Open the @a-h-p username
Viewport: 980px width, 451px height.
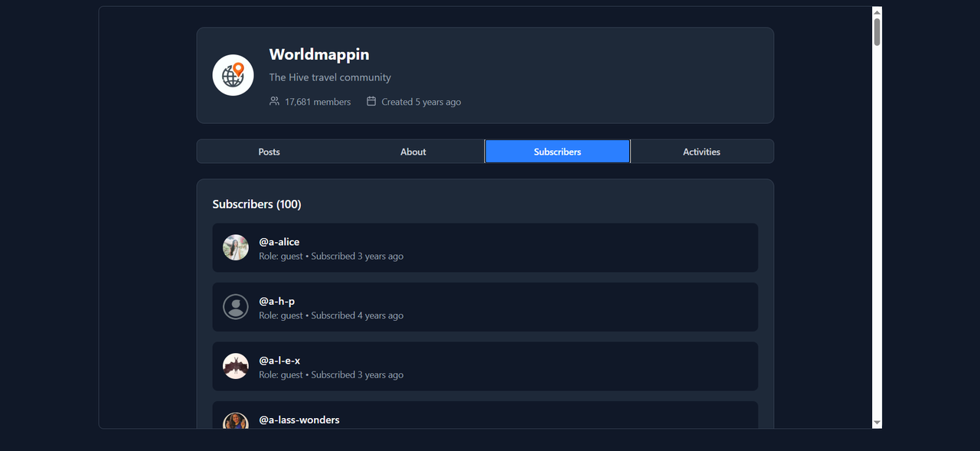click(277, 301)
